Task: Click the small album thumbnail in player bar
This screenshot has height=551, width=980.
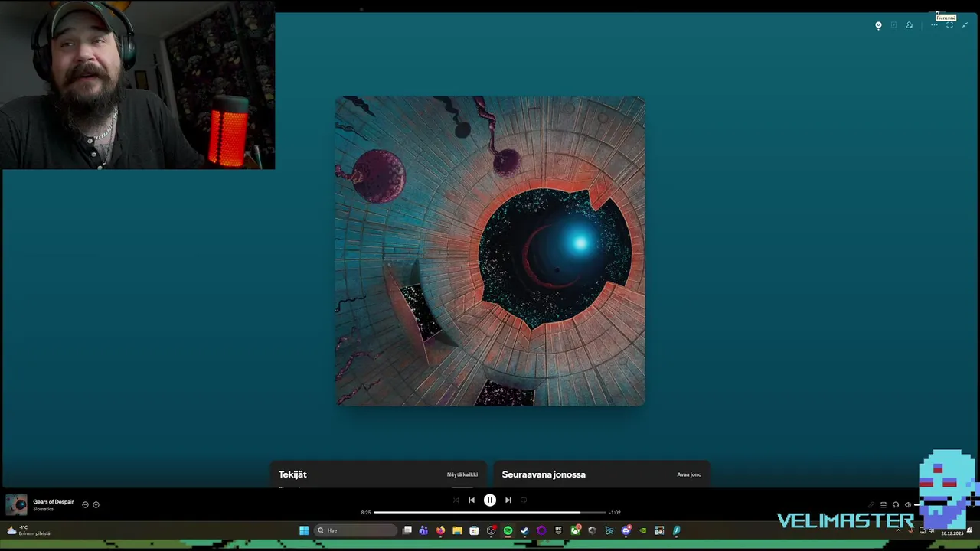Action: point(16,505)
